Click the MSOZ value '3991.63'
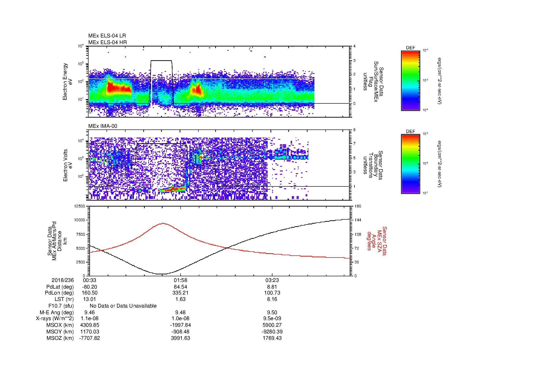The height and width of the screenshot is (392, 555). point(181,338)
